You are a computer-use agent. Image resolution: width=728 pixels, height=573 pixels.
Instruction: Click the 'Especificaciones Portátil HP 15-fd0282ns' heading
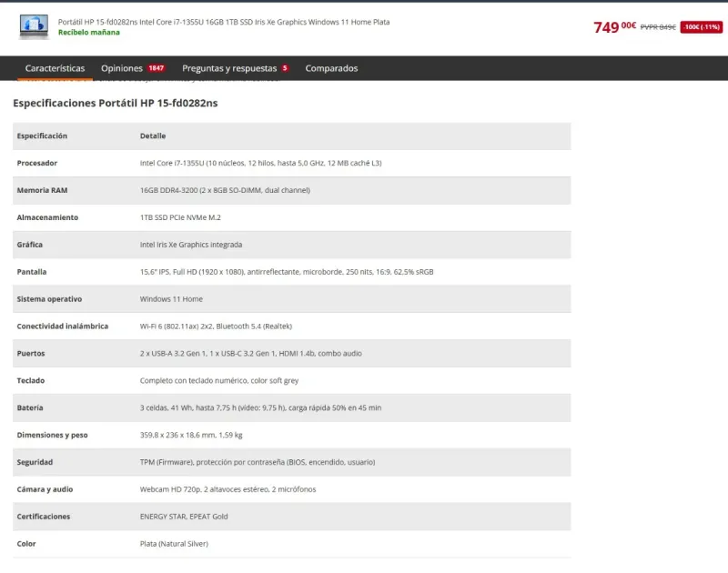pos(116,103)
